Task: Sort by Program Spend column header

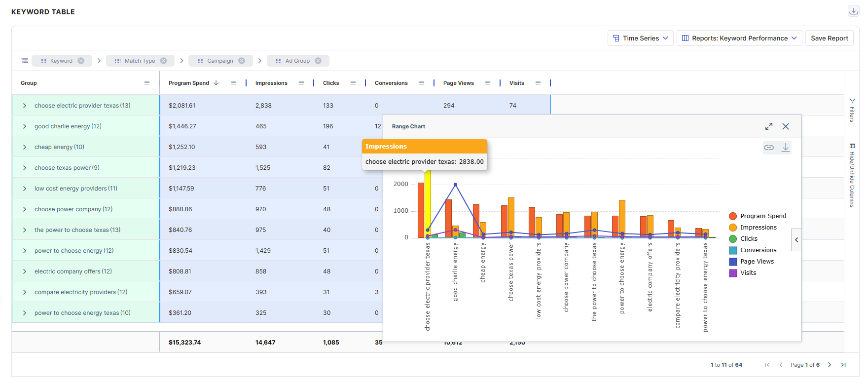Action: tap(189, 83)
